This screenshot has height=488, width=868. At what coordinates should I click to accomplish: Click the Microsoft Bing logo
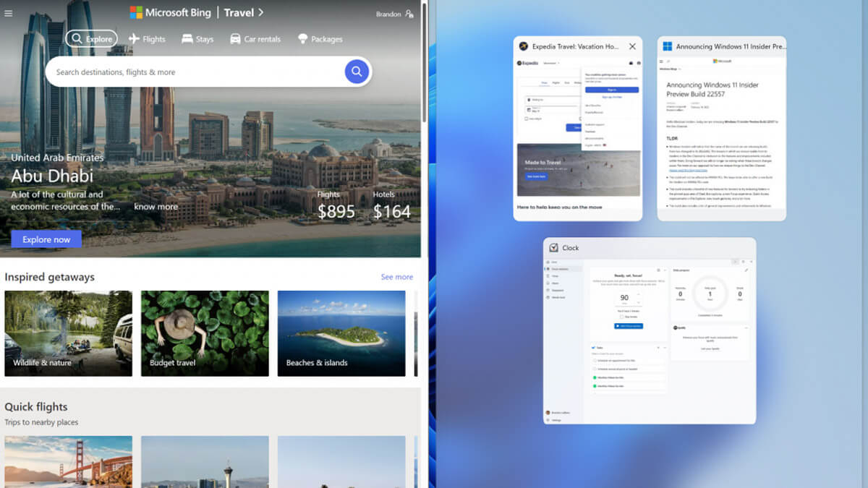point(172,12)
